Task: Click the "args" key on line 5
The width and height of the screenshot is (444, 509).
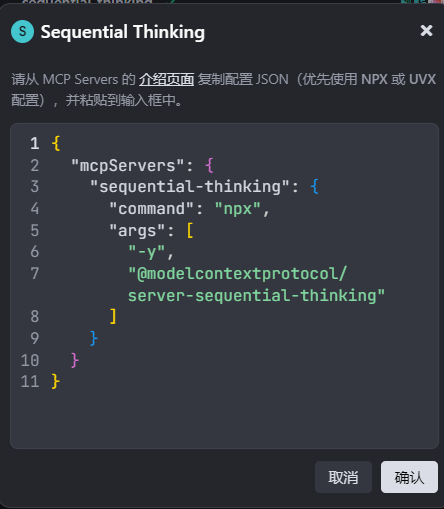Action: 137,231
